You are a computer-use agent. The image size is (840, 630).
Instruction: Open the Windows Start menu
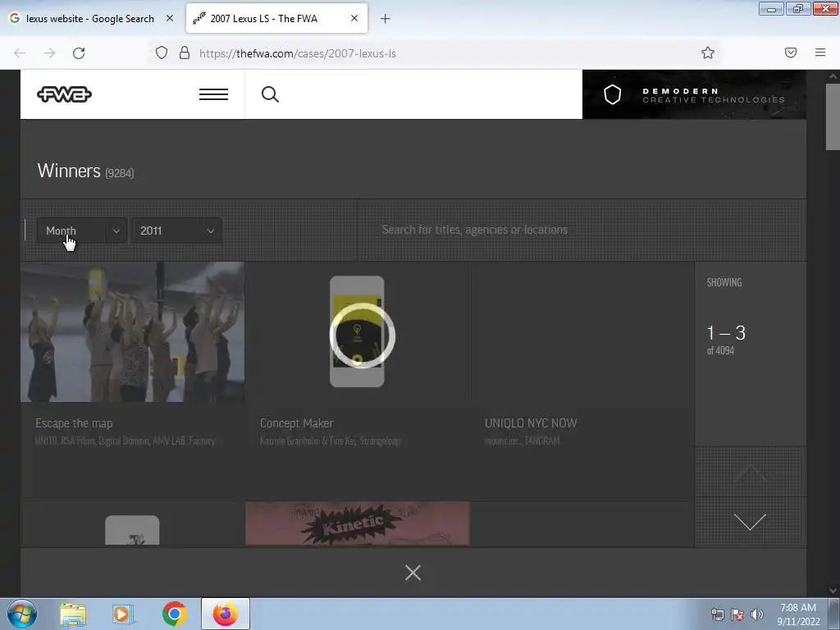tap(22, 614)
